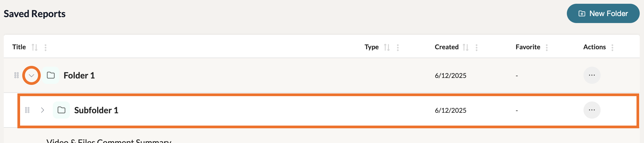This screenshot has height=143, width=644.
Task: Open the actions menu for Folder 1
Action: coord(592,75)
